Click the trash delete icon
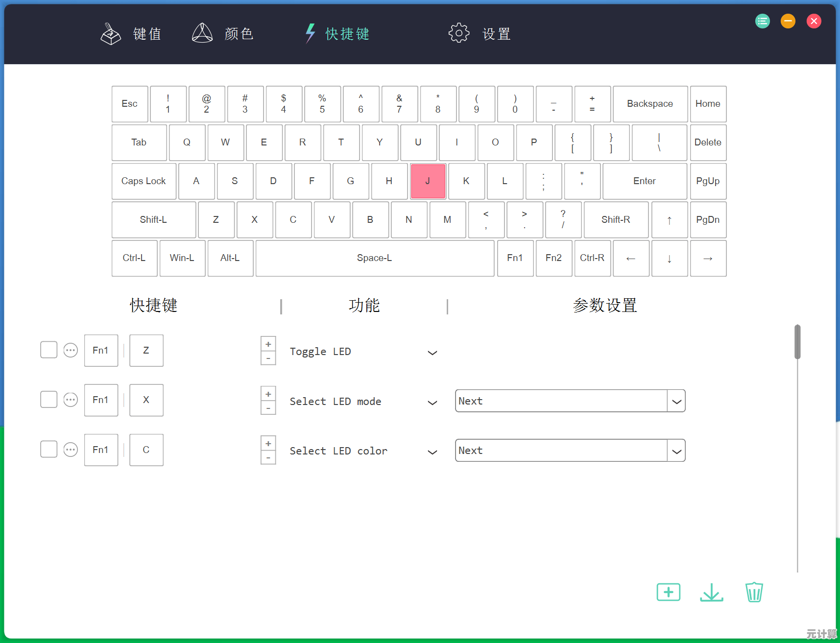Screen dimensions: 840x643 click(x=754, y=592)
